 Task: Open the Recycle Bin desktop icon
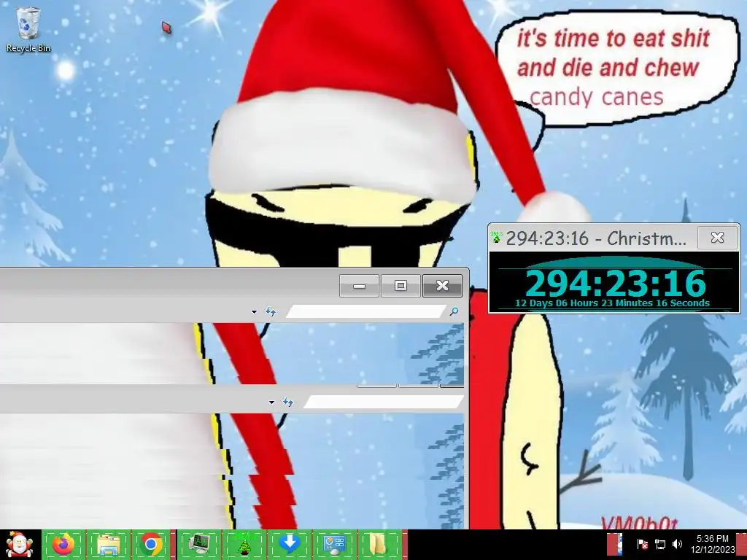click(28, 29)
